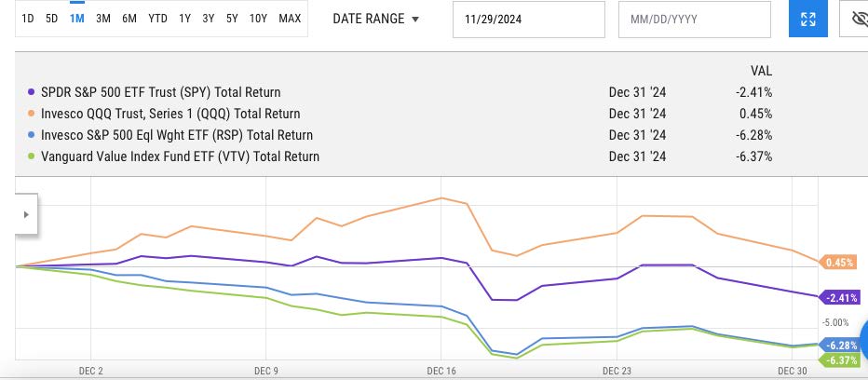
Task: Click the DEC 16 axis label
Action: point(441,371)
